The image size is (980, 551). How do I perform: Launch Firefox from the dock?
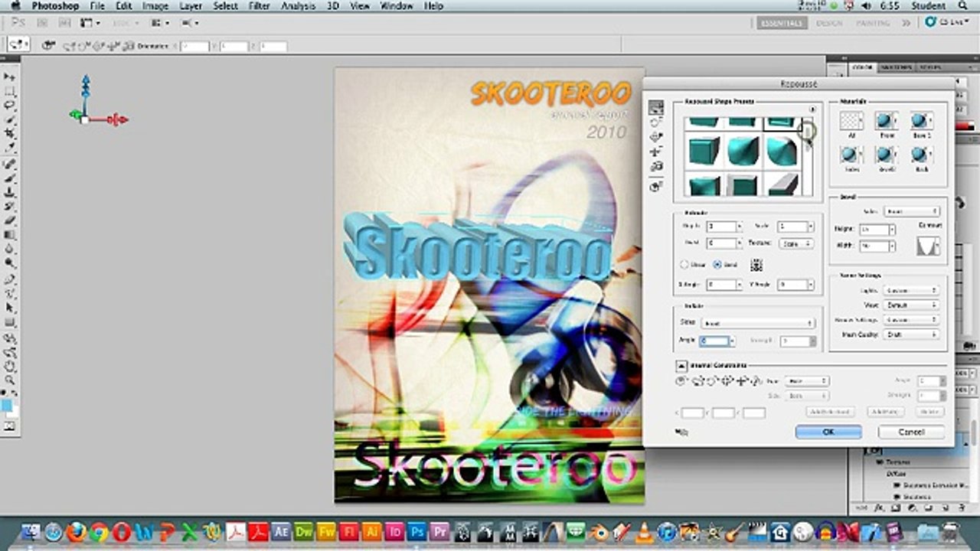[x=76, y=530]
